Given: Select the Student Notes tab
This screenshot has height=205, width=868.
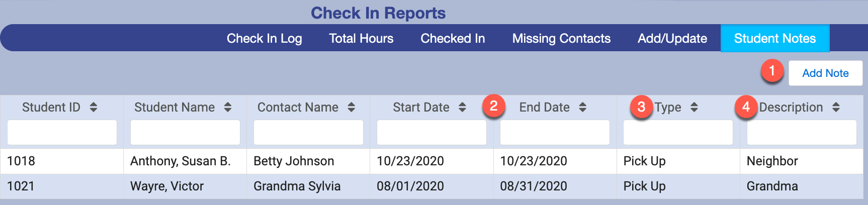Looking at the screenshot, I should point(774,39).
